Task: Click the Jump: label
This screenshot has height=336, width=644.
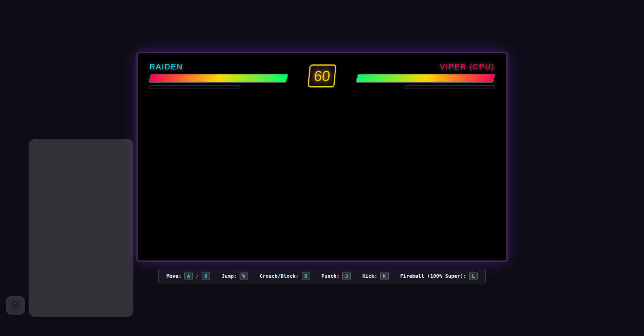Action: (x=229, y=276)
